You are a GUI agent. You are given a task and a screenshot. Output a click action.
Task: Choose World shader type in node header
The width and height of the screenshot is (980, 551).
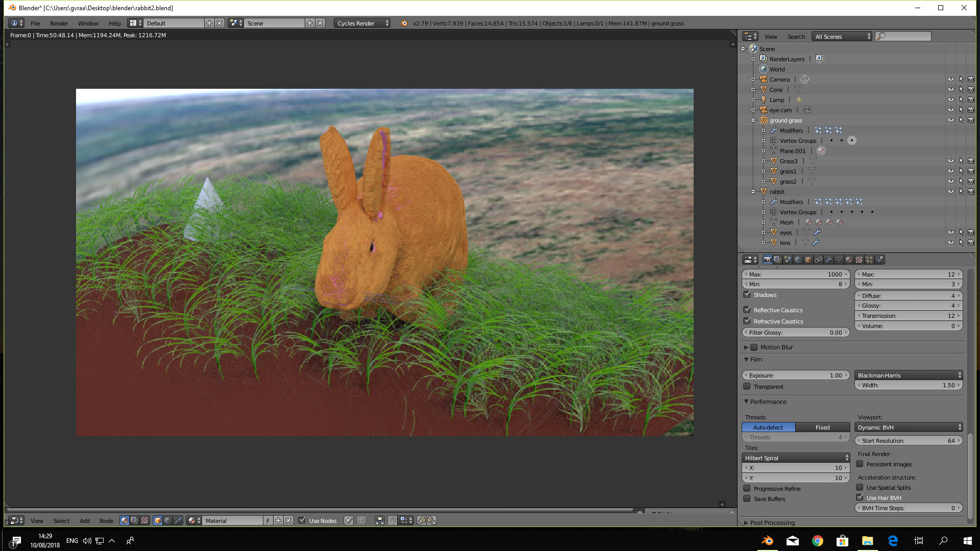tap(168, 520)
